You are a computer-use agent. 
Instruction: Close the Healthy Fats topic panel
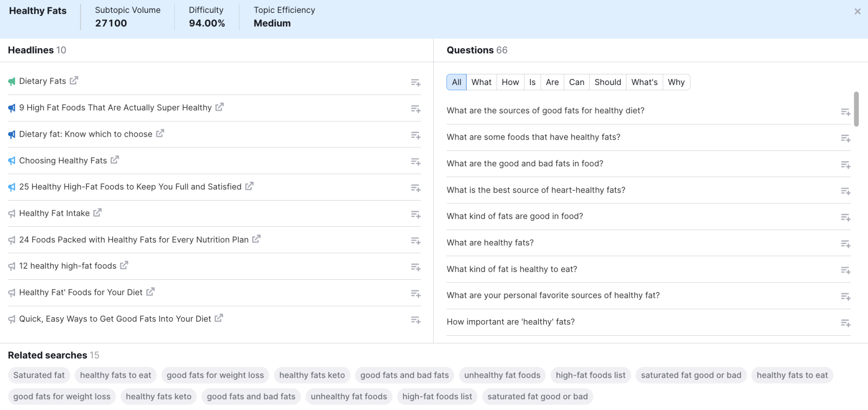tap(857, 12)
